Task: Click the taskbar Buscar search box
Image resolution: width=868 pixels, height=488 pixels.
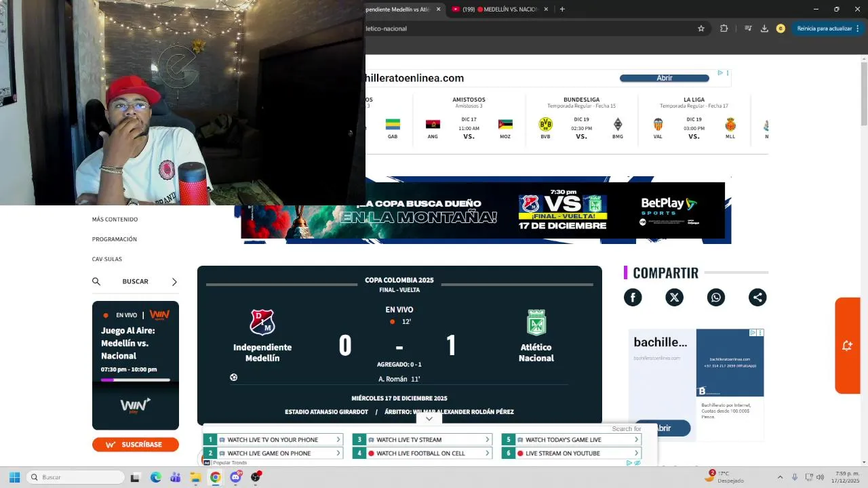Action: [76, 477]
